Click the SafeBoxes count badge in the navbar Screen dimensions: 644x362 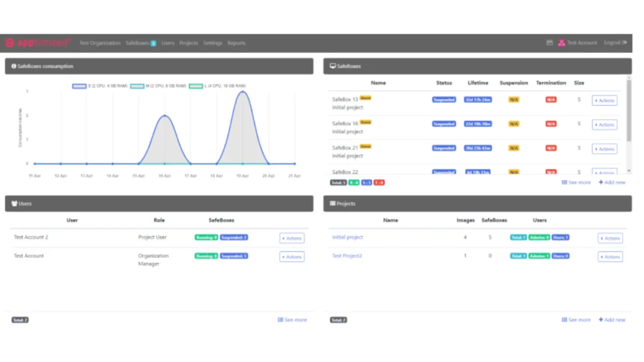click(x=153, y=44)
